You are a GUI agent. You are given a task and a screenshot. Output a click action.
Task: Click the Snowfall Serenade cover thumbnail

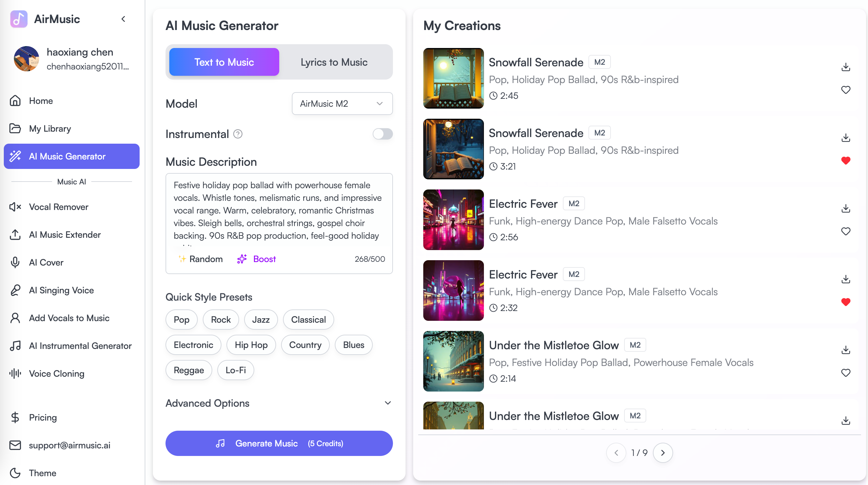click(453, 79)
